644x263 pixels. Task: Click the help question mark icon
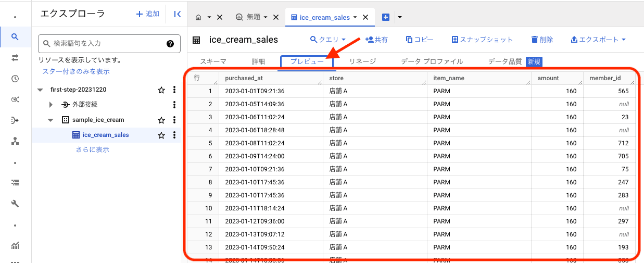(170, 44)
